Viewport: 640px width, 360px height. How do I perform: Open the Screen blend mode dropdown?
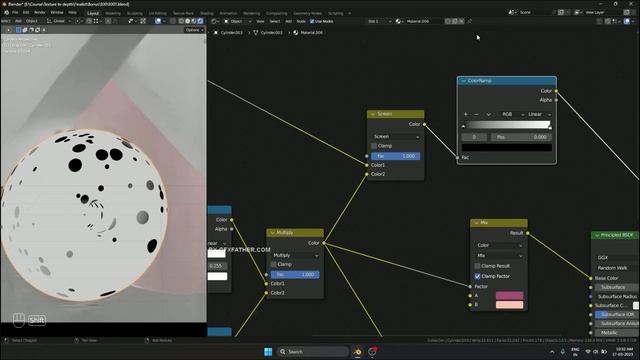tap(396, 137)
